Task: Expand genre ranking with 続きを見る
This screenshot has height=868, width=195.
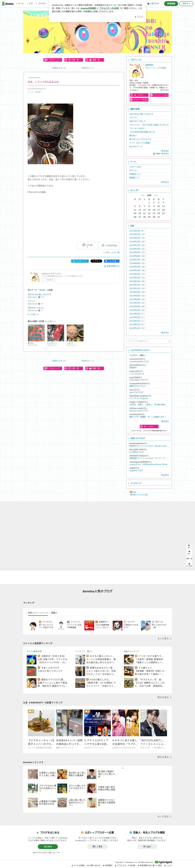Action: pyautogui.click(x=164, y=697)
